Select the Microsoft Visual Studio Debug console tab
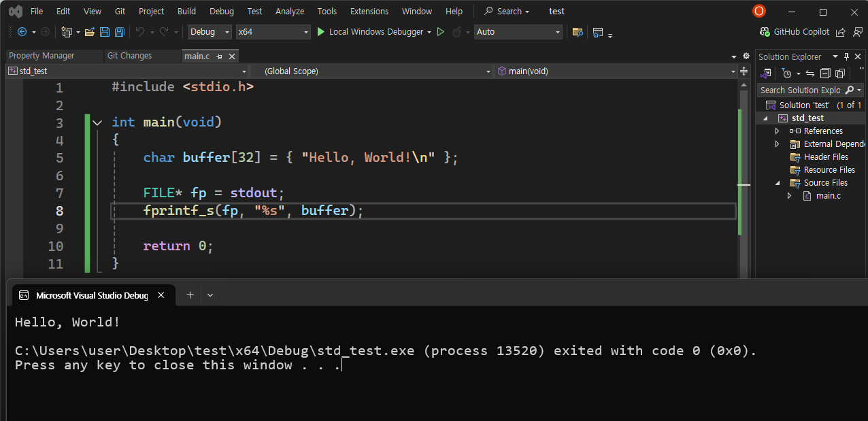Image resolution: width=868 pixels, height=421 pixels. coord(92,295)
